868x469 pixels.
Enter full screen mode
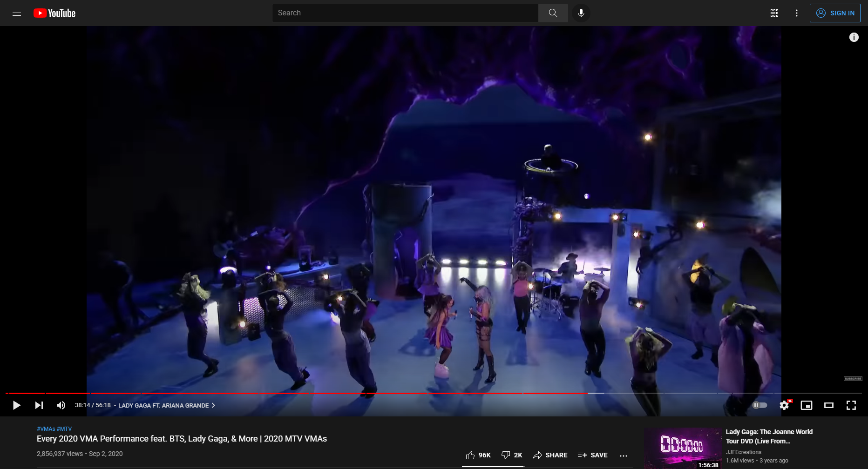(851, 405)
